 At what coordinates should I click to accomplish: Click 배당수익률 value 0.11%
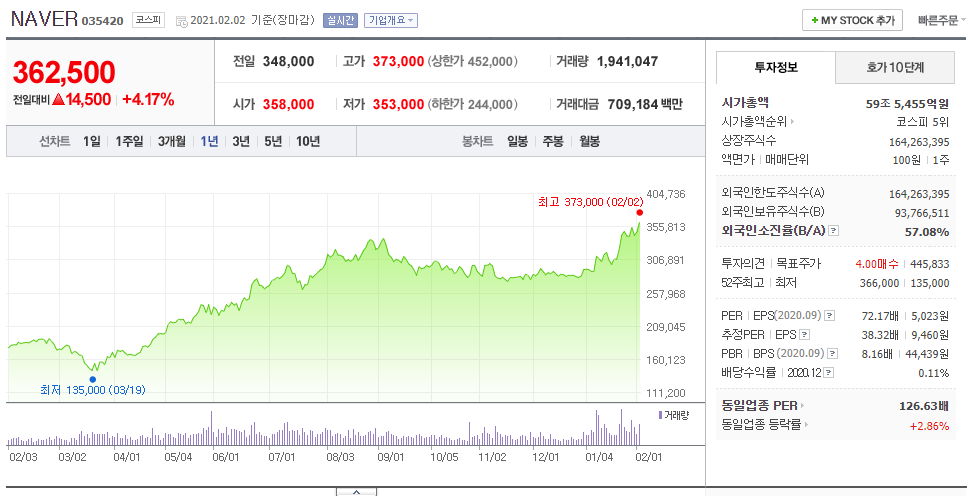934,373
